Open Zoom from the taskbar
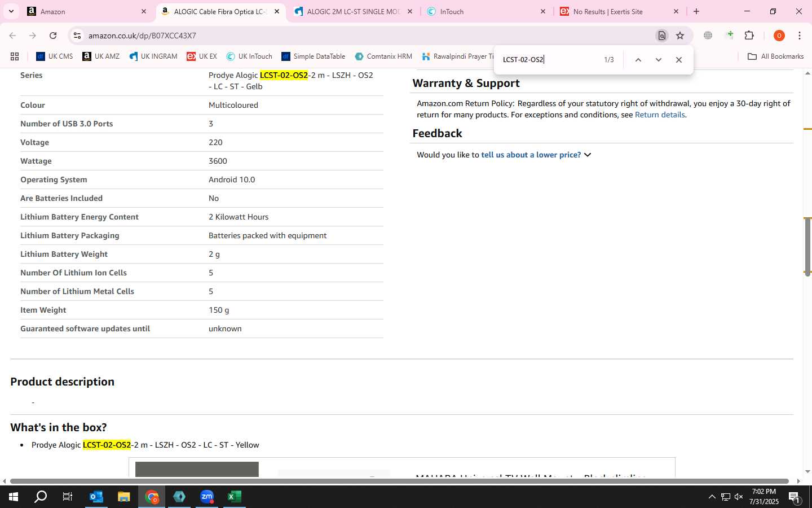Viewport: 812px width, 508px height. pyautogui.click(x=207, y=497)
